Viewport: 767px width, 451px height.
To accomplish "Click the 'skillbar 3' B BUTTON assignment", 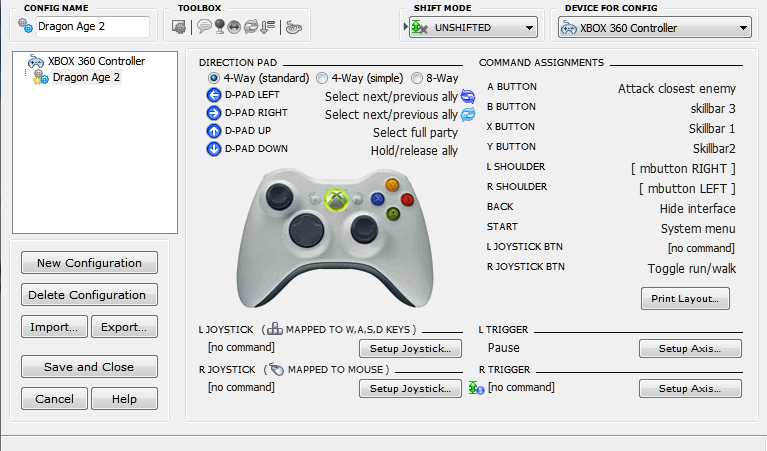I will coord(713,109).
